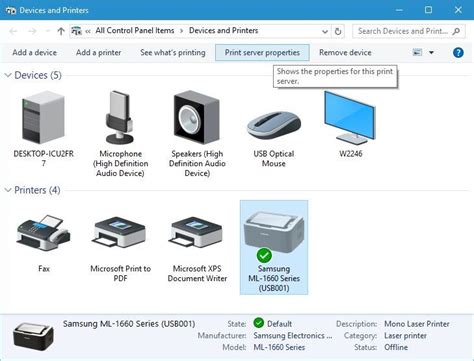Open the view options dropdown arrow
Screen dimensions: 474x361
(x=431, y=52)
